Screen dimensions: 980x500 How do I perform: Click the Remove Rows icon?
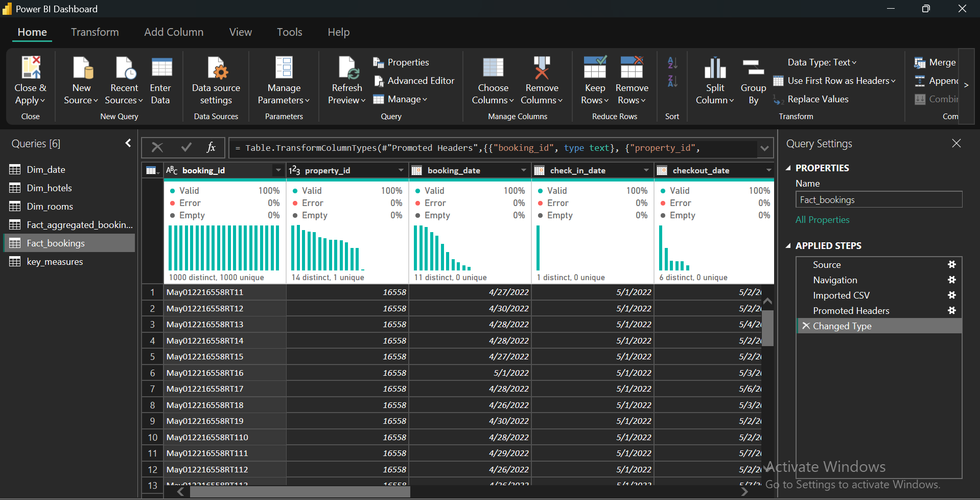[x=632, y=67]
